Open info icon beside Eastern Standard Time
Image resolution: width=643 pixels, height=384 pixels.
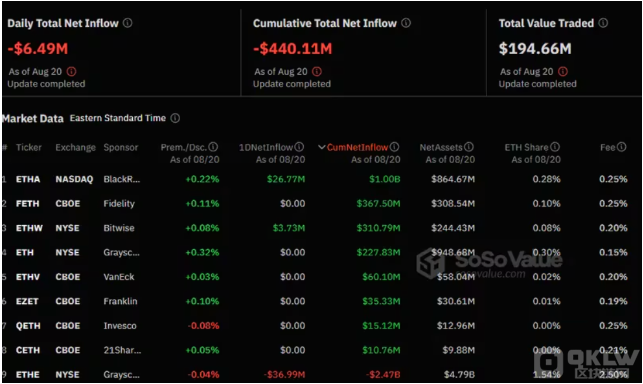click(x=175, y=118)
